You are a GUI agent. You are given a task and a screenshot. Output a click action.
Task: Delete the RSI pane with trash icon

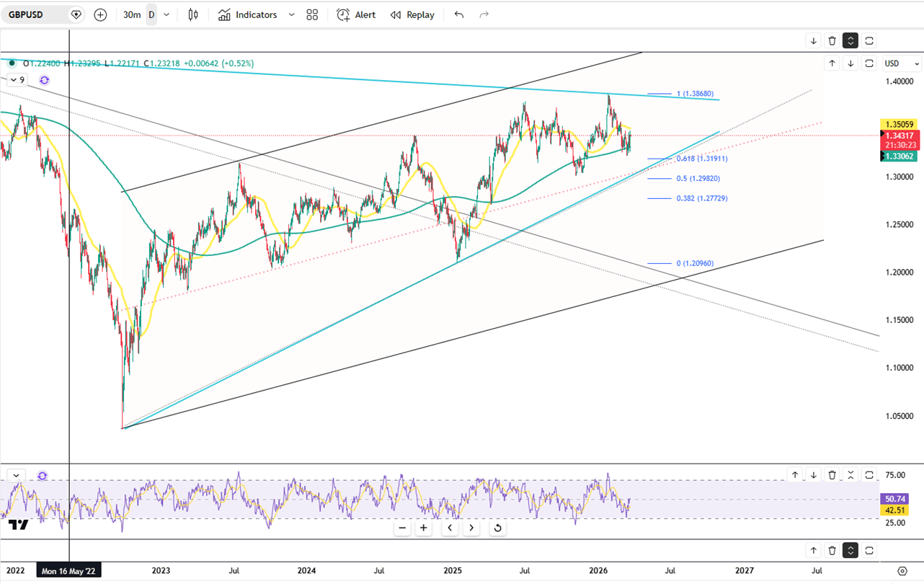click(x=832, y=475)
